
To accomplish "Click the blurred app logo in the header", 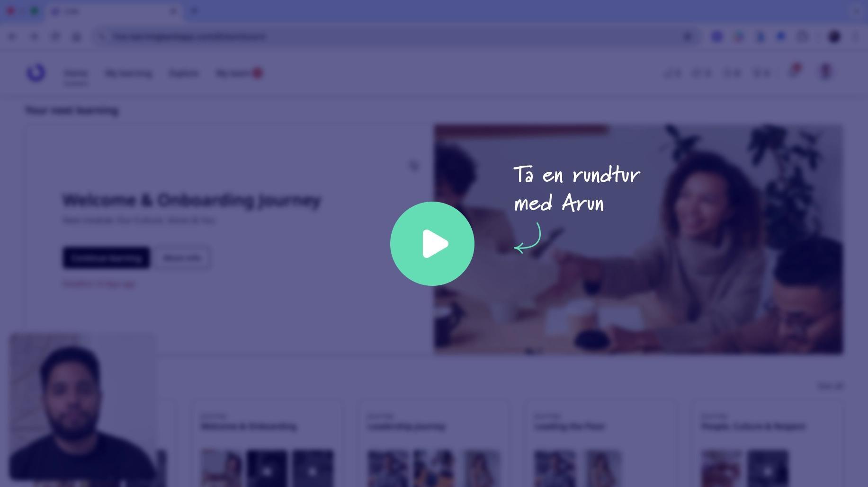I will click(36, 73).
